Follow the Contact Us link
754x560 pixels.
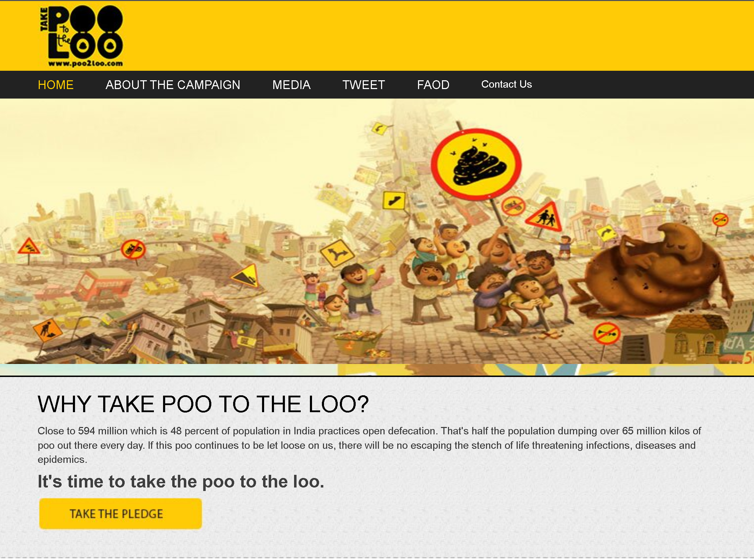506,84
